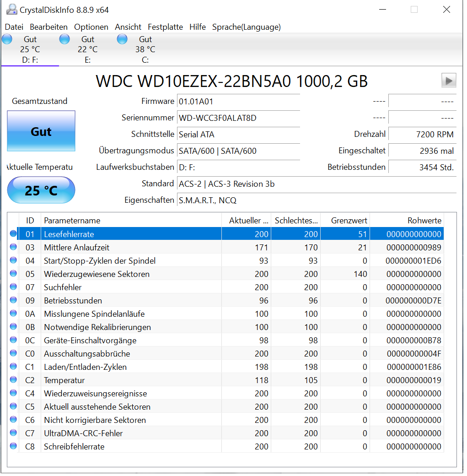
Task: Open the Sprache(Language) menu
Action: [247, 27]
